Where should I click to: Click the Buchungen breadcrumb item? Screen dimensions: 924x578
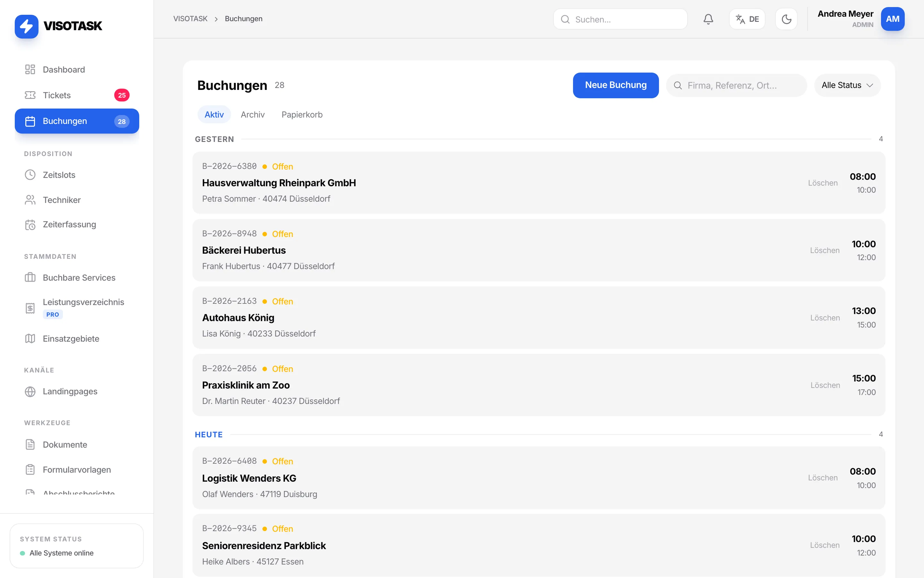(244, 19)
